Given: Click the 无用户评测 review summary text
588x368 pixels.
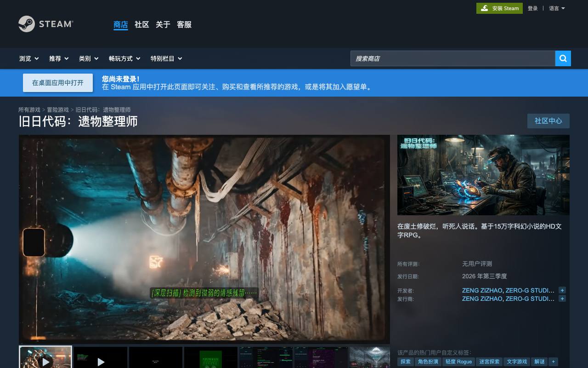Looking at the screenshot, I should [477, 264].
